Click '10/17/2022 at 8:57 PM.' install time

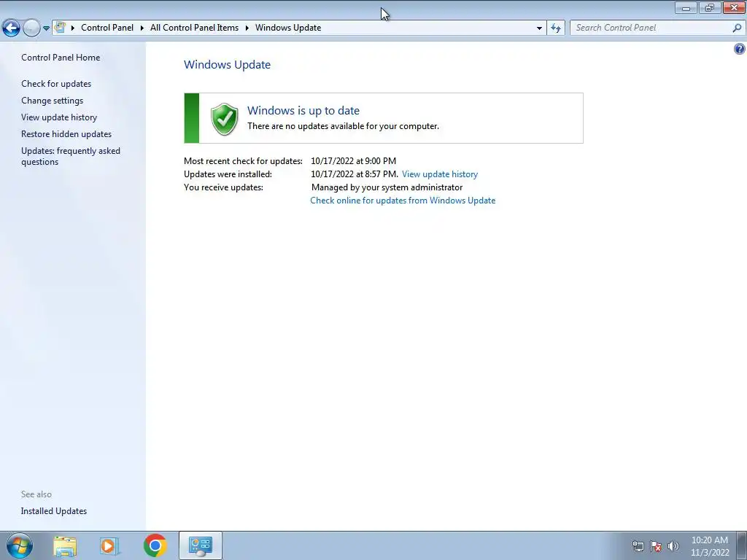coord(355,174)
